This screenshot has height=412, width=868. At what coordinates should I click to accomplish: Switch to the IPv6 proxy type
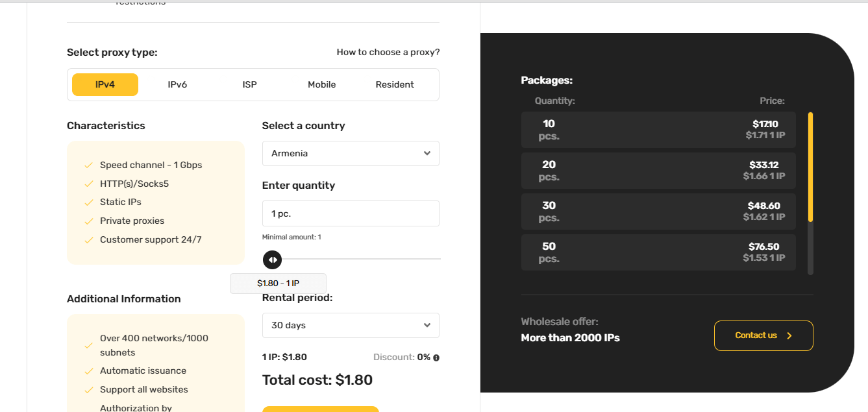click(177, 84)
